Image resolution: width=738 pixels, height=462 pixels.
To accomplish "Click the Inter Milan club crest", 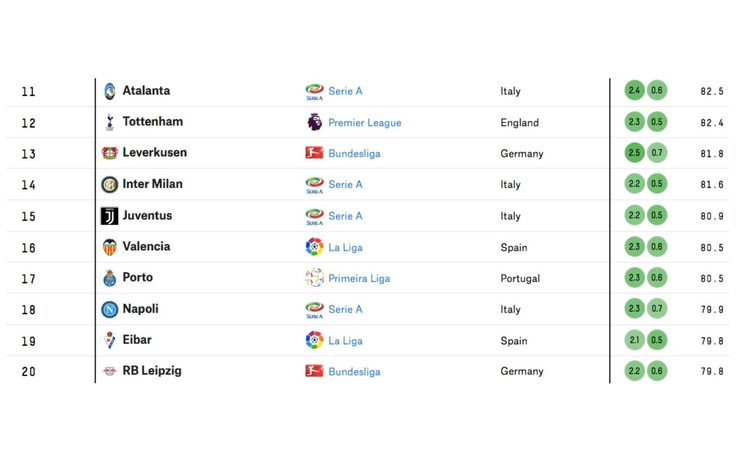I will tap(109, 184).
